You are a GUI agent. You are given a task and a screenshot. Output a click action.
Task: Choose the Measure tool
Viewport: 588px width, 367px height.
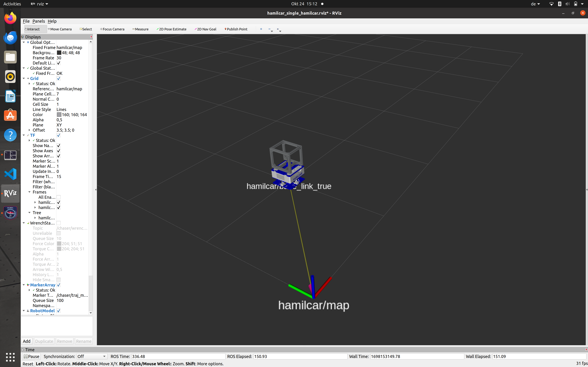pyautogui.click(x=140, y=29)
